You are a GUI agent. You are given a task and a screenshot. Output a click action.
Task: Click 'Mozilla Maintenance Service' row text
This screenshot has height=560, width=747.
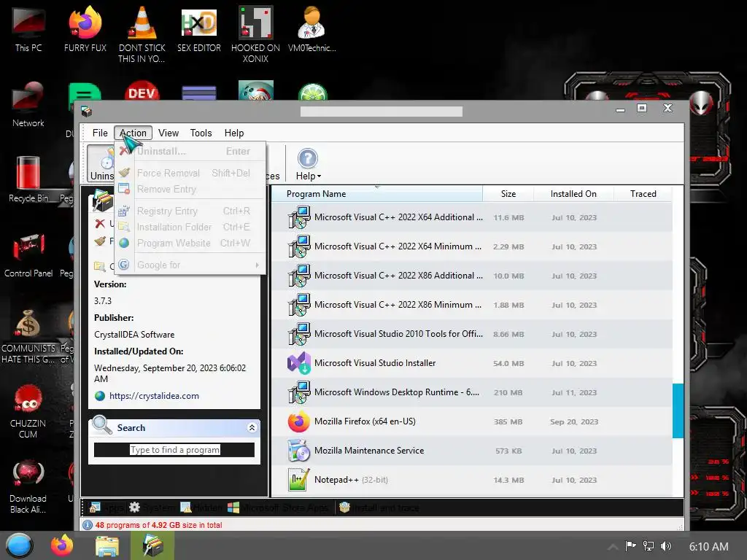369,451
